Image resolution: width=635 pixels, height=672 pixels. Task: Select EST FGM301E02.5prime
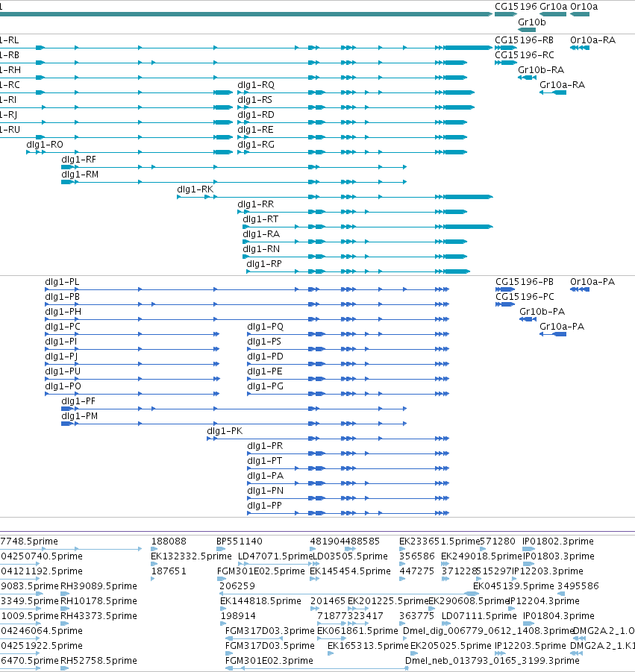click(x=260, y=571)
